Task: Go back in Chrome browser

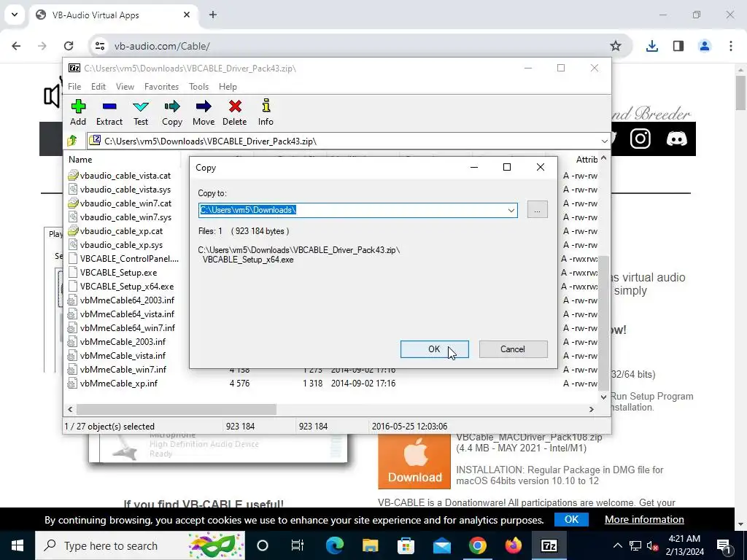Action: click(16, 46)
